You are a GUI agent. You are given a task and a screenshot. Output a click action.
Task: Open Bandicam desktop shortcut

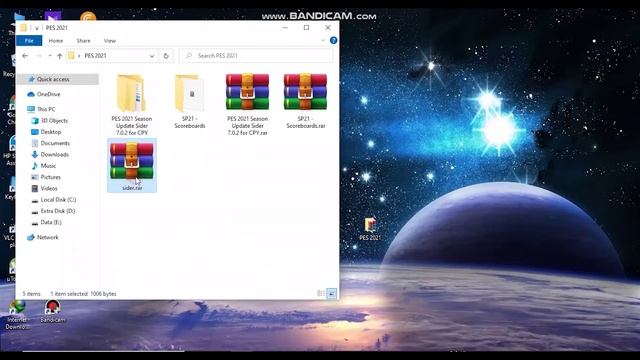click(x=52, y=311)
